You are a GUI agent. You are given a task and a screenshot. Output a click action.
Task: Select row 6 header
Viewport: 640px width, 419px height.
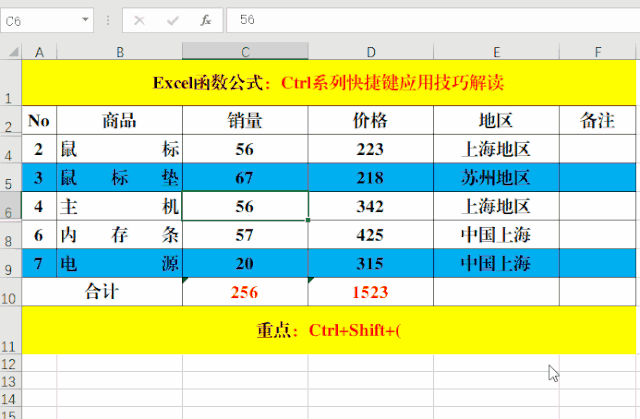click(x=11, y=206)
